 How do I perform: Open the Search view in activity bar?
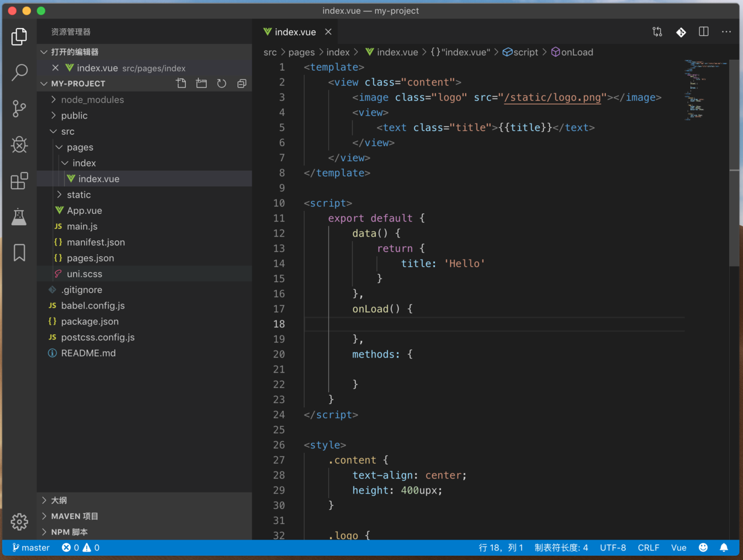click(x=19, y=72)
